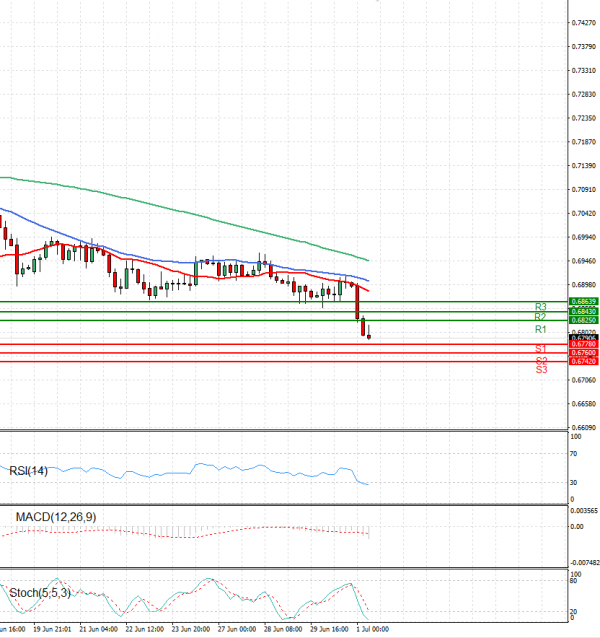This screenshot has width=600, height=638.
Task: Select the green 0.68250 price tag
Action: click(583, 320)
